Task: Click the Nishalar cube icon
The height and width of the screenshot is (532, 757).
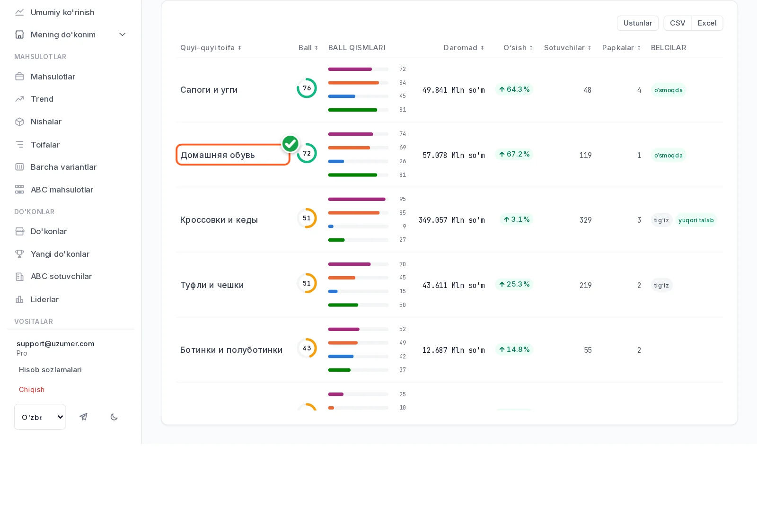Action: 19,122
